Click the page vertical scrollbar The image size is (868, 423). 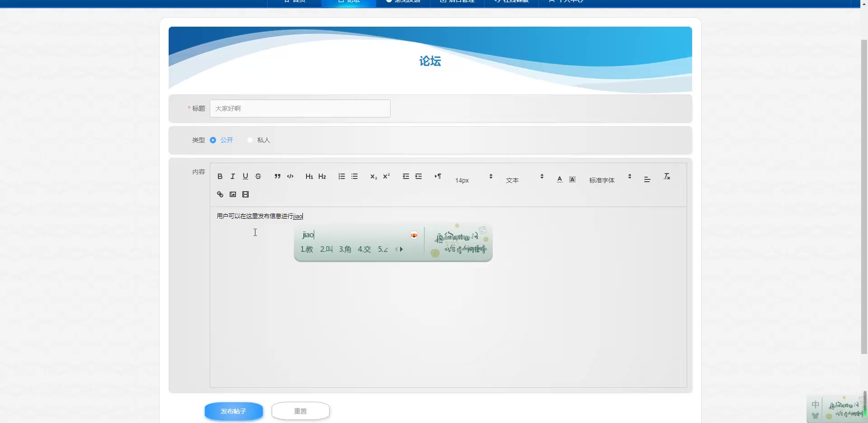(864, 197)
